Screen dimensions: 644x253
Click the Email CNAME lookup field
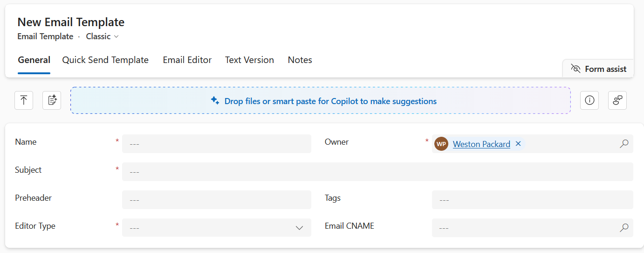[533, 228]
